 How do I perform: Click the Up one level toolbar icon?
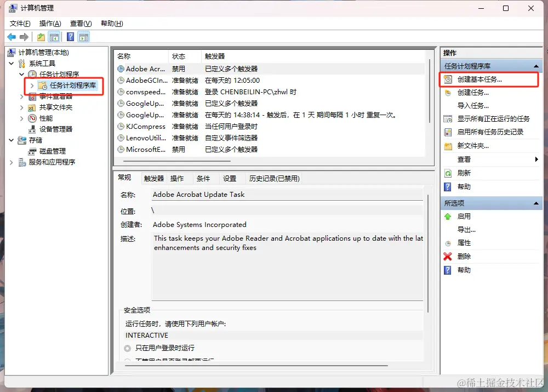pos(41,37)
